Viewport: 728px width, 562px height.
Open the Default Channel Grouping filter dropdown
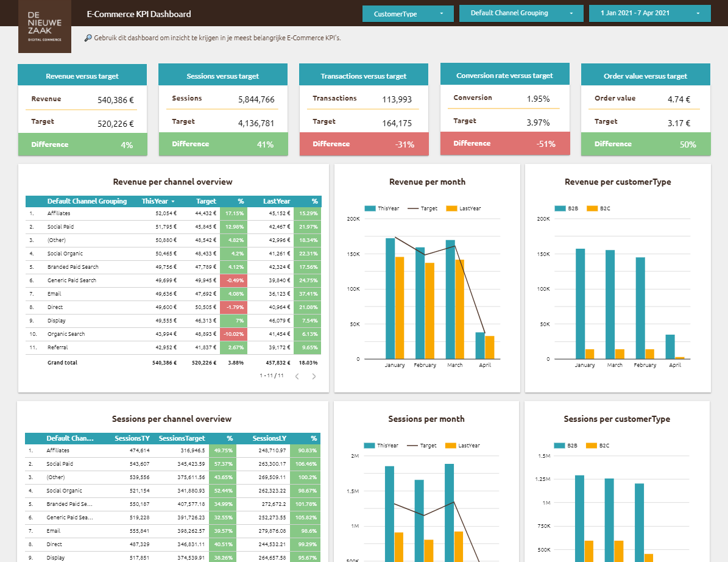click(x=521, y=13)
